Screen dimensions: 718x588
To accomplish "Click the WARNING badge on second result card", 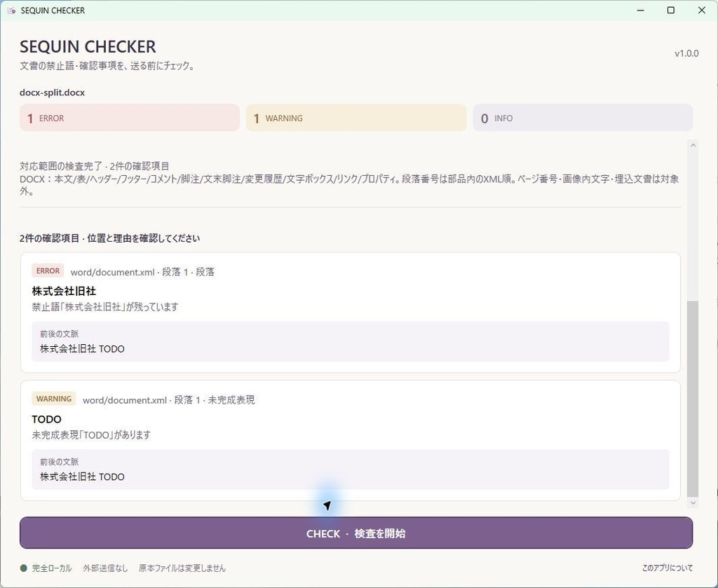I will click(x=53, y=399).
